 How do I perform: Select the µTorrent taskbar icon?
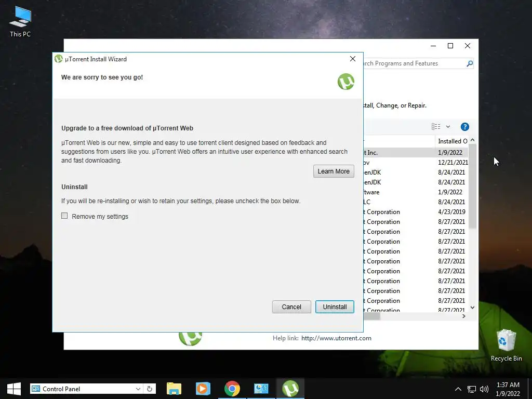(290, 389)
